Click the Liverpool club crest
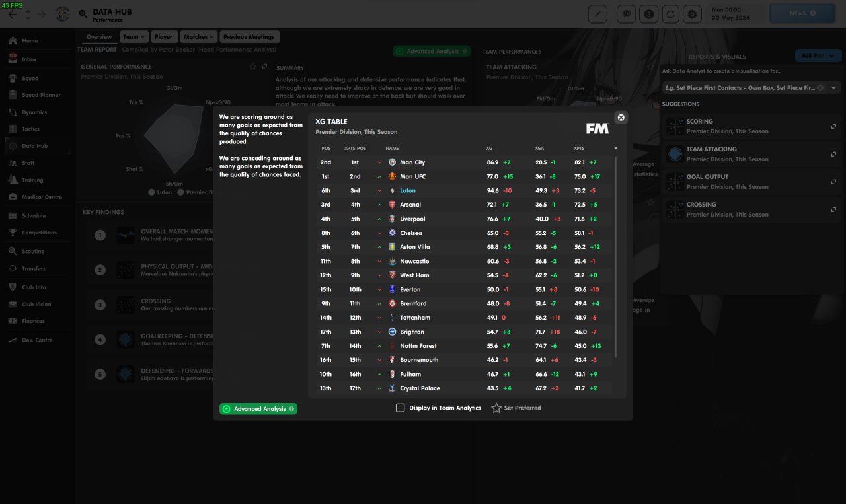846x504 pixels. (x=393, y=219)
